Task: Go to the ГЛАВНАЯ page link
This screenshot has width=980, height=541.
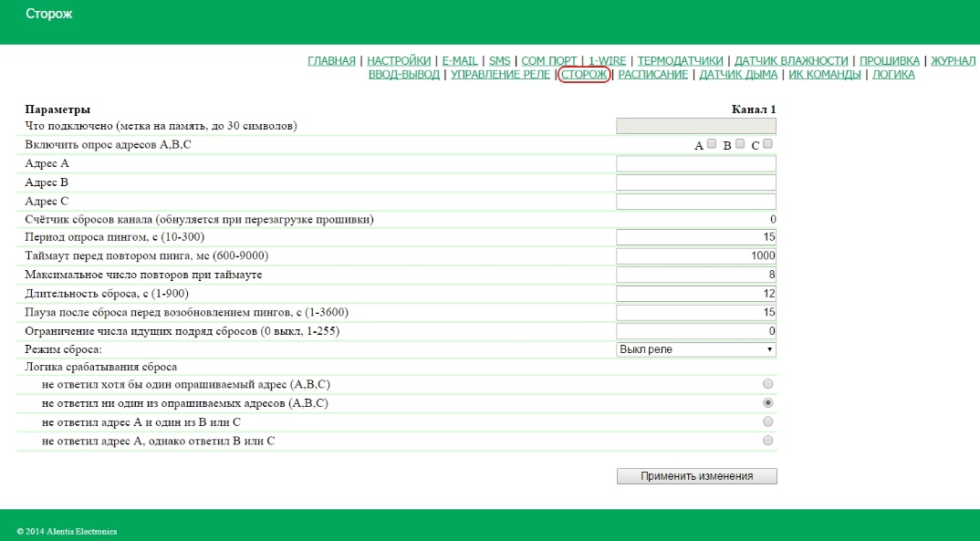Action: point(331,61)
